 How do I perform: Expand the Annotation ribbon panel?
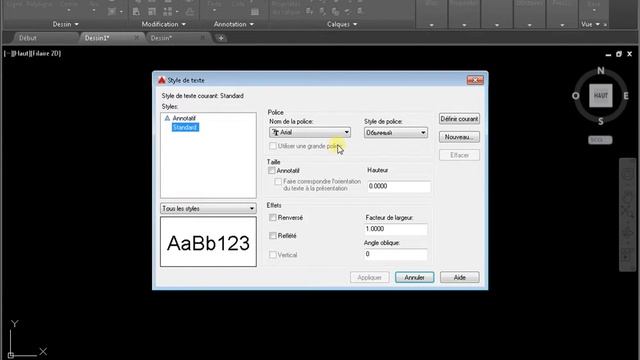point(234,24)
